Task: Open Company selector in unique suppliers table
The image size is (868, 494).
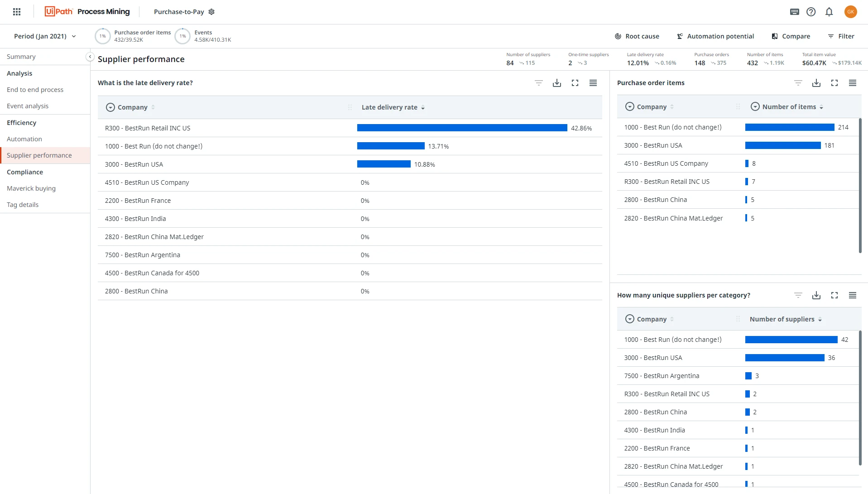Action: click(x=629, y=319)
